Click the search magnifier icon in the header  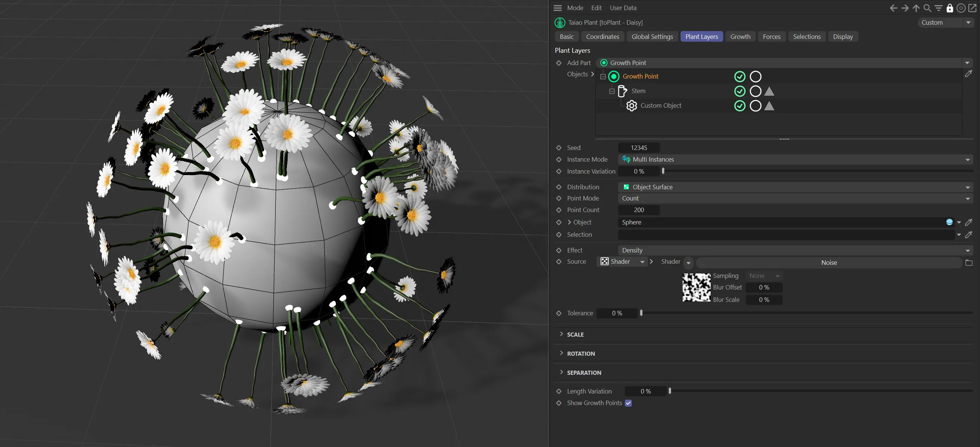(928, 8)
